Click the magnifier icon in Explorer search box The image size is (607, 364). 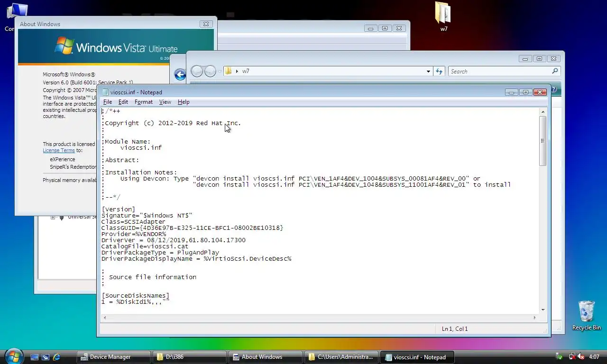tap(555, 71)
